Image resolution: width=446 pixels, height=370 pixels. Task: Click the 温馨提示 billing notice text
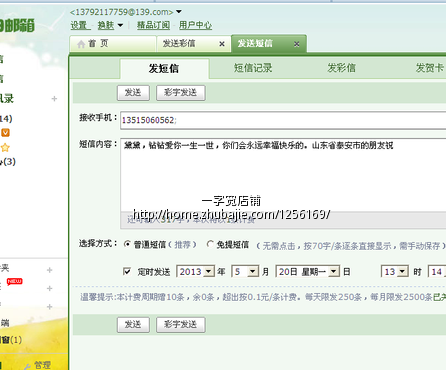[263, 297]
